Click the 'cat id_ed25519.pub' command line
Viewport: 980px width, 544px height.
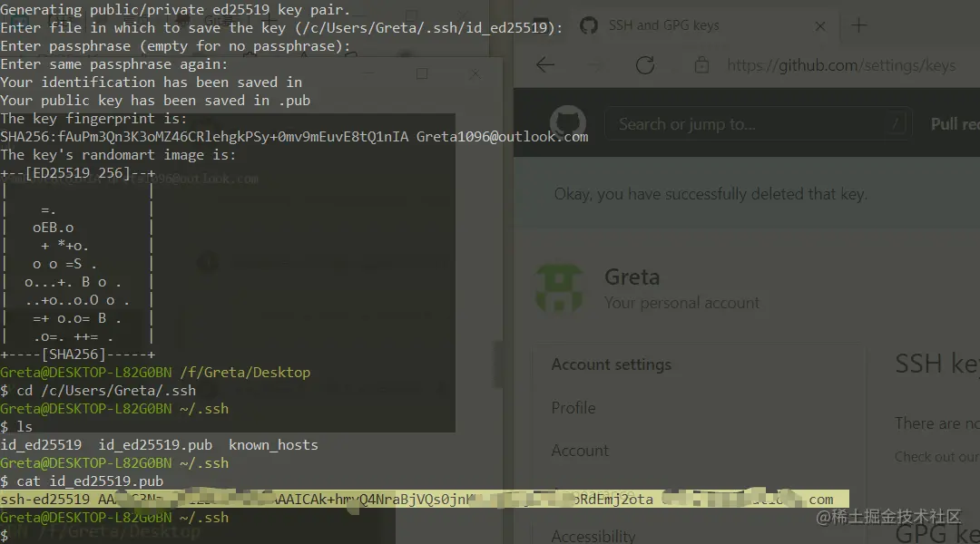(82, 481)
